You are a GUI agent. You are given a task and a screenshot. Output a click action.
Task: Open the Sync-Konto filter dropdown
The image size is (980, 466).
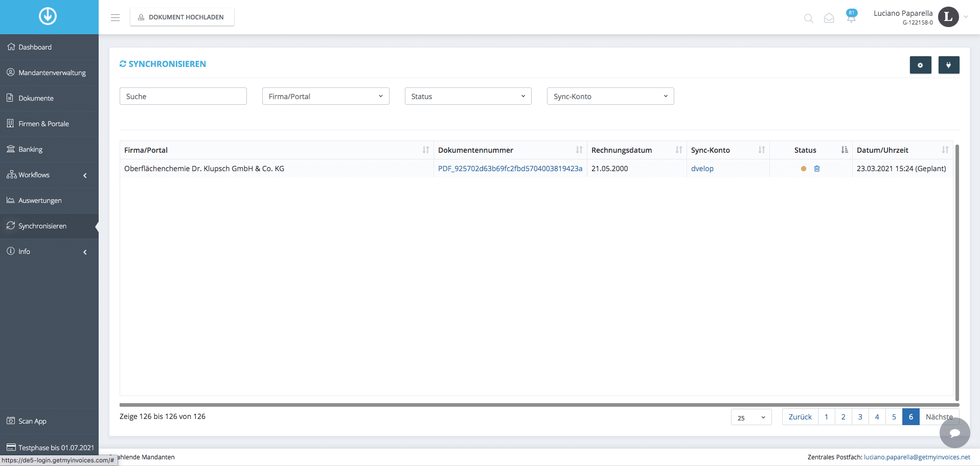[610, 96]
